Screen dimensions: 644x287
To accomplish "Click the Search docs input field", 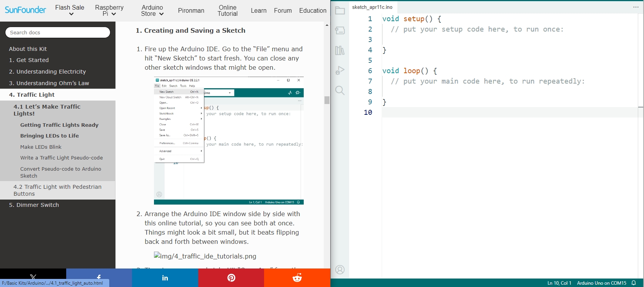I will [x=58, y=32].
